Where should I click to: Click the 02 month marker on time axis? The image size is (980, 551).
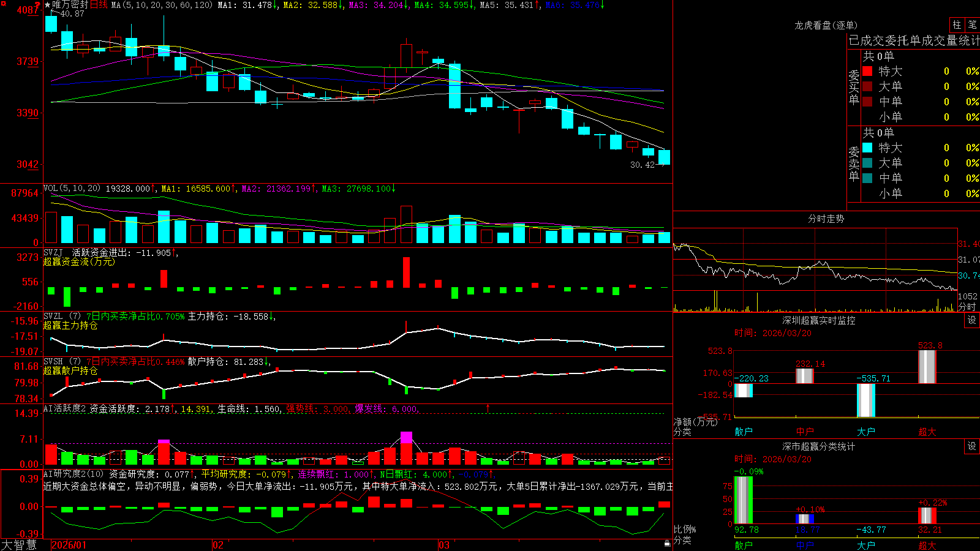218,545
